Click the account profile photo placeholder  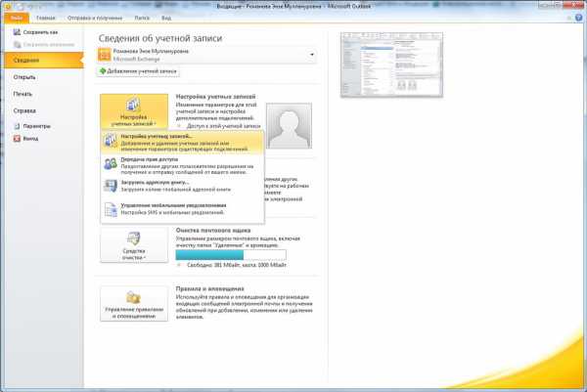click(x=289, y=126)
